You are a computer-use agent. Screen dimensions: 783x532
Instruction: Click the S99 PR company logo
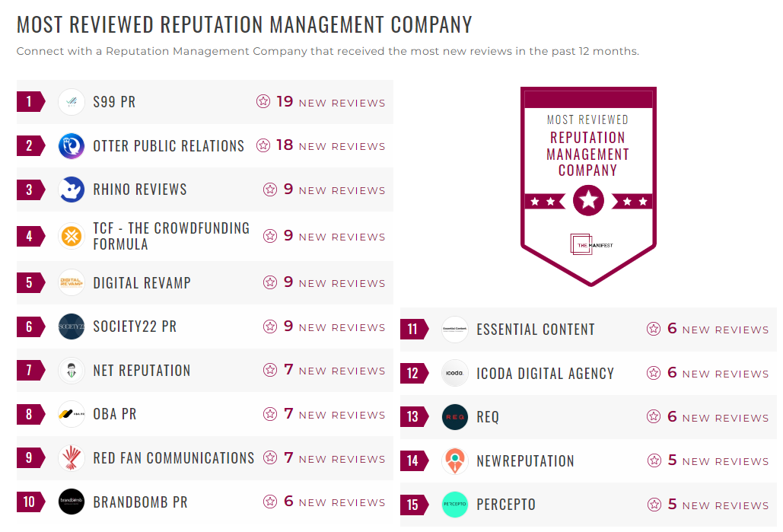pos(72,101)
